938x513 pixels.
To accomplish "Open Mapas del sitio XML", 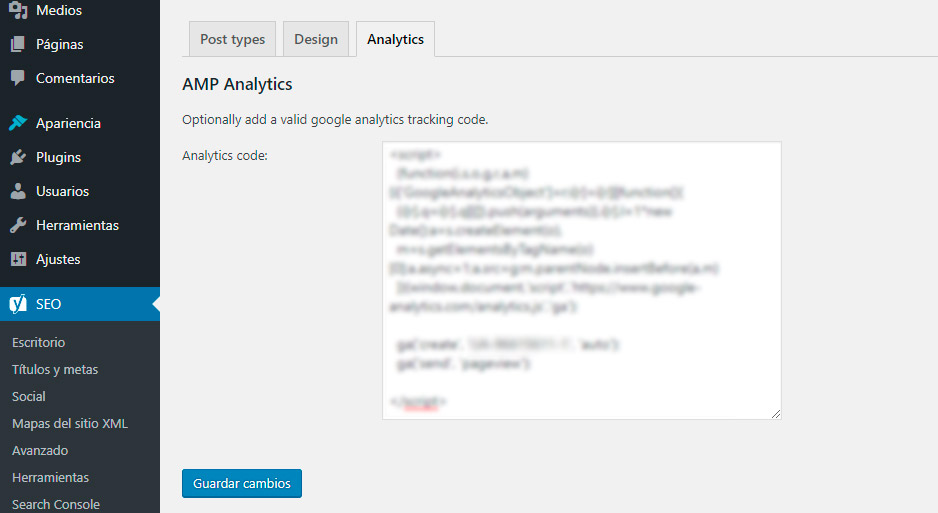I will click(x=70, y=423).
